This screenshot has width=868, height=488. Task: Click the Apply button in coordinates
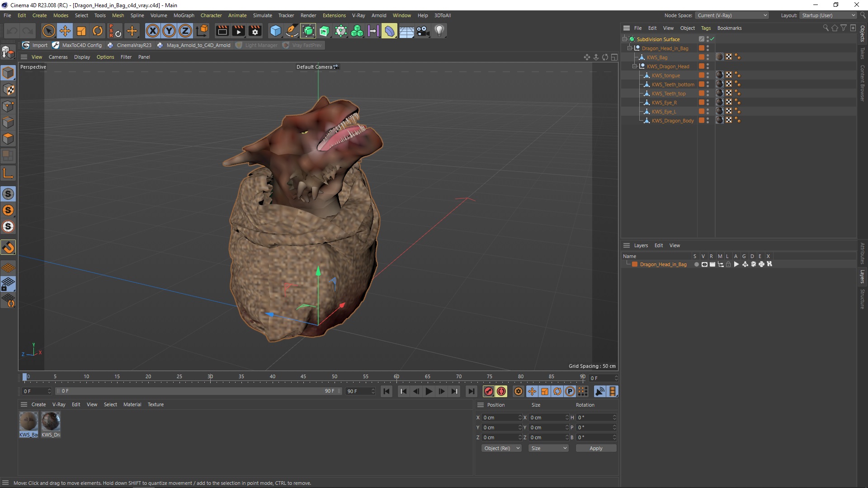tap(596, 448)
